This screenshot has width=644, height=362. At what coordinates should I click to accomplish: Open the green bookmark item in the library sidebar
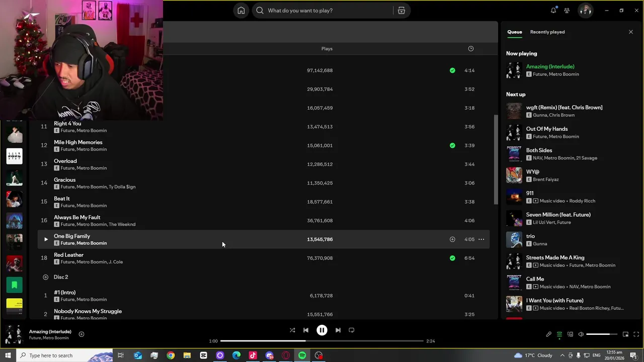[14, 285]
